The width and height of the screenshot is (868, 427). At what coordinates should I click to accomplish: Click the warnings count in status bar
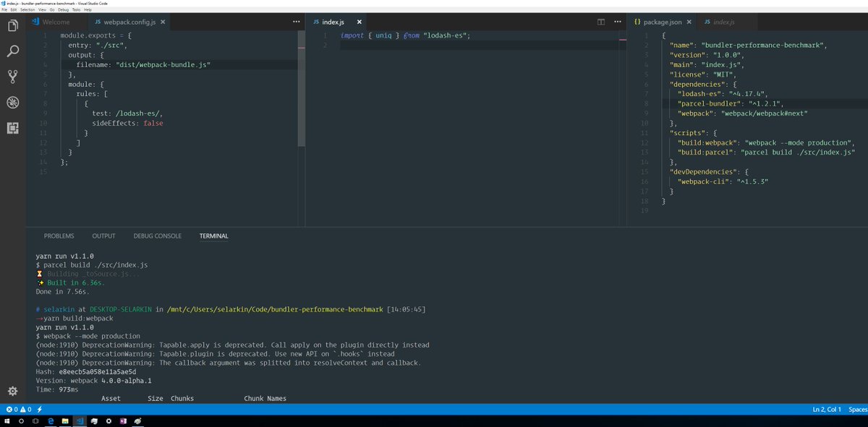tap(26, 410)
